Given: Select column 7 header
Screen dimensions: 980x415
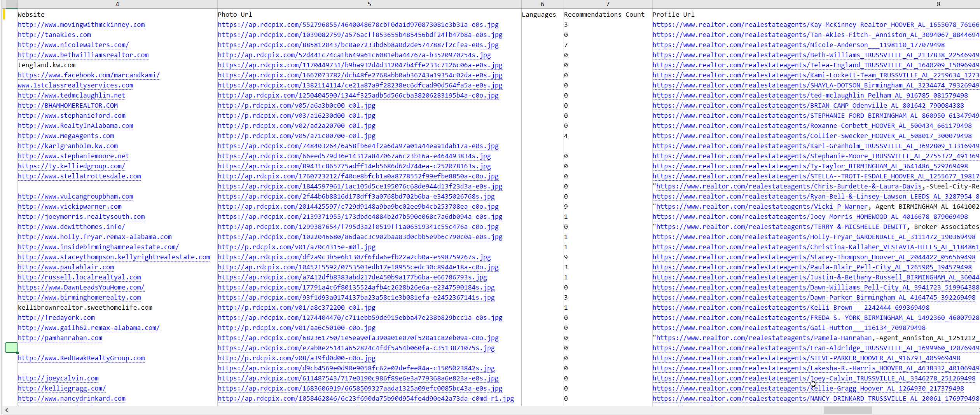Looking at the screenshot, I should tap(608, 4).
